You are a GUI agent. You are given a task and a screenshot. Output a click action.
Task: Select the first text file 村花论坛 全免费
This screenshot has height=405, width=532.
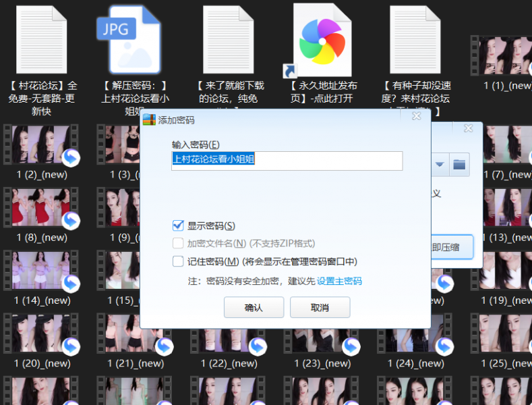pos(42,39)
